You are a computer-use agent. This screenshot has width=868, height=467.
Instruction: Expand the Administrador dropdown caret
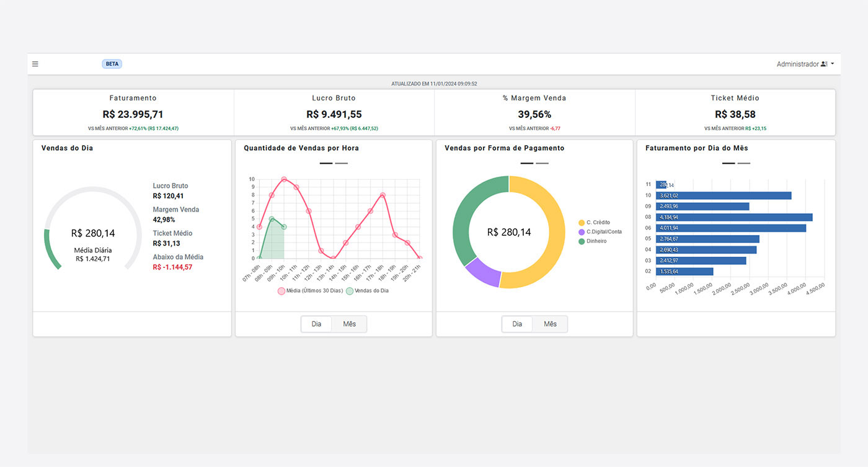833,64
